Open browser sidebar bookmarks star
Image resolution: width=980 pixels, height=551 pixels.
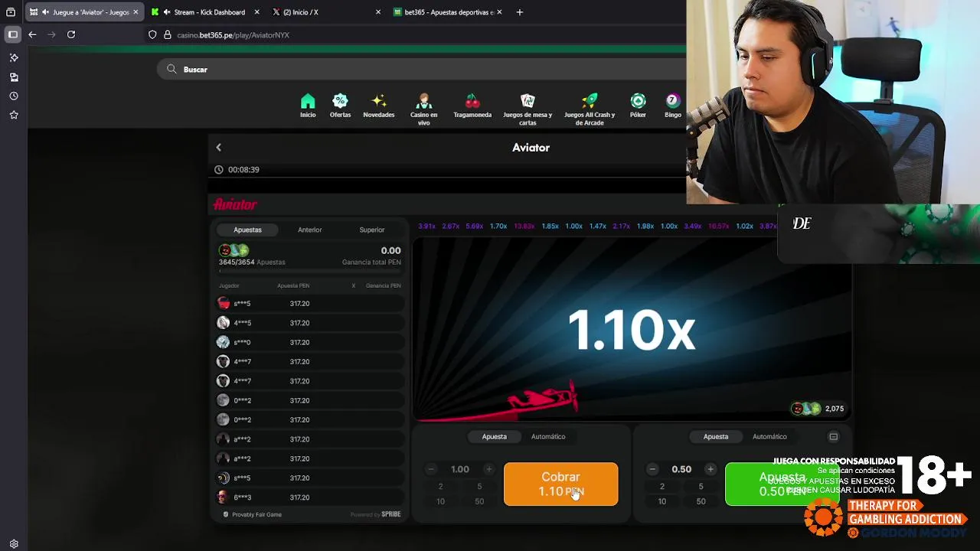(14, 115)
